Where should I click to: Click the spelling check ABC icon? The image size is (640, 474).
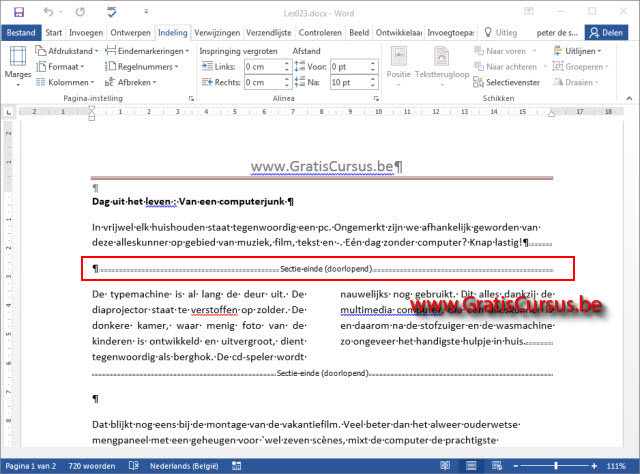[x=112, y=12]
